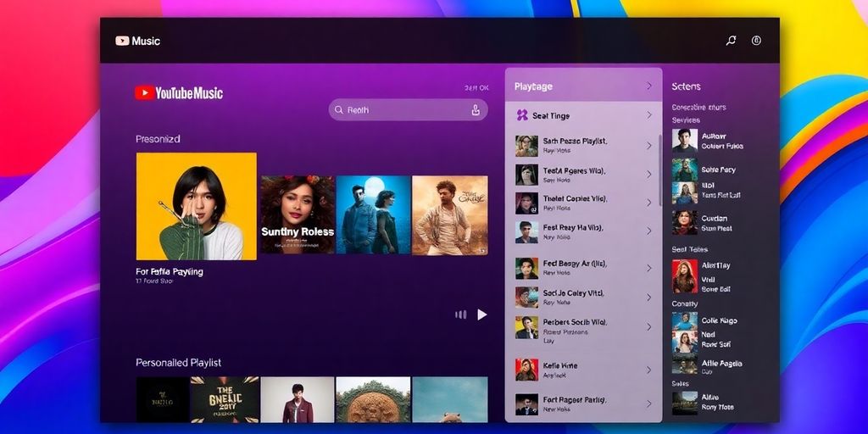Click the large YouTube Music logo on the page
The height and width of the screenshot is (434, 868).
(179, 93)
